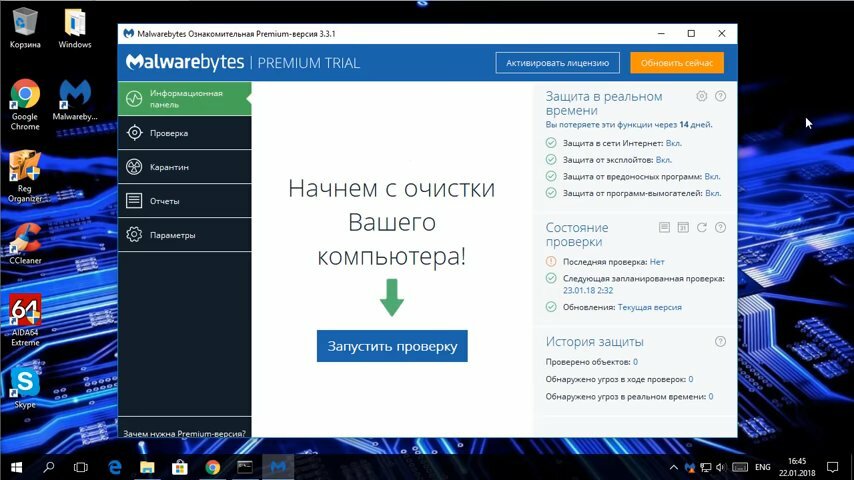The height and width of the screenshot is (480, 854).
Task: Open Task View on taskbar
Action: click(81, 467)
